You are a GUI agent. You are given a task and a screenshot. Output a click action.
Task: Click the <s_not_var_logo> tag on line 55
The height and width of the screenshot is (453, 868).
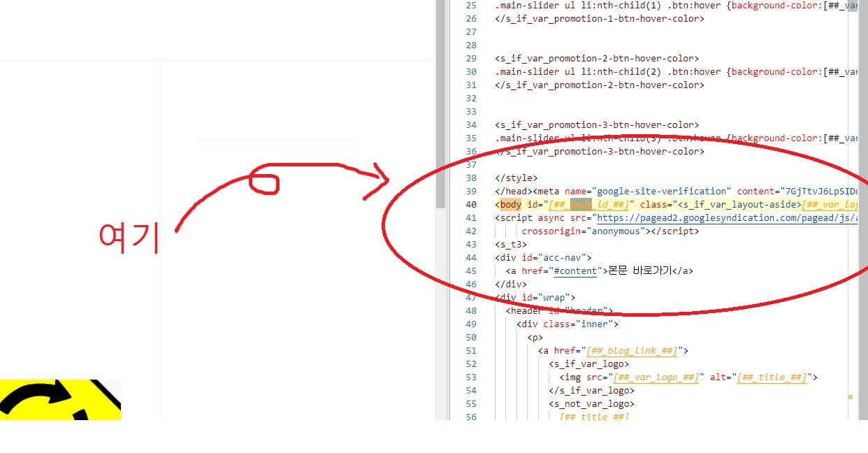click(591, 404)
